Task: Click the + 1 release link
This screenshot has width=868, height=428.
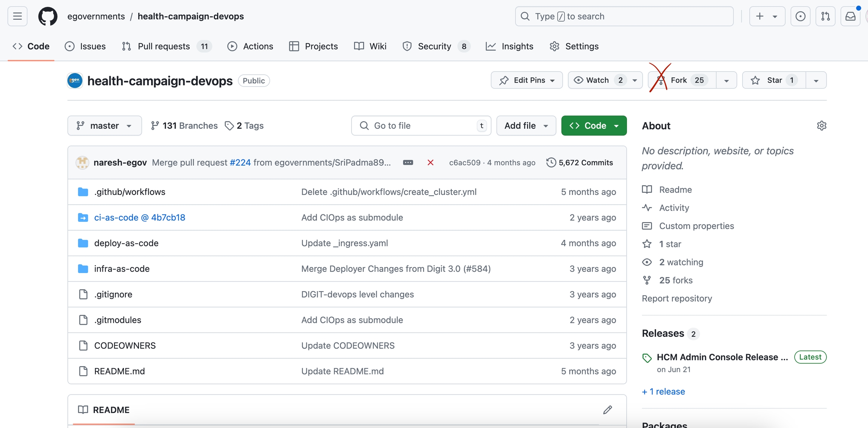Action: click(x=663, y=391)
